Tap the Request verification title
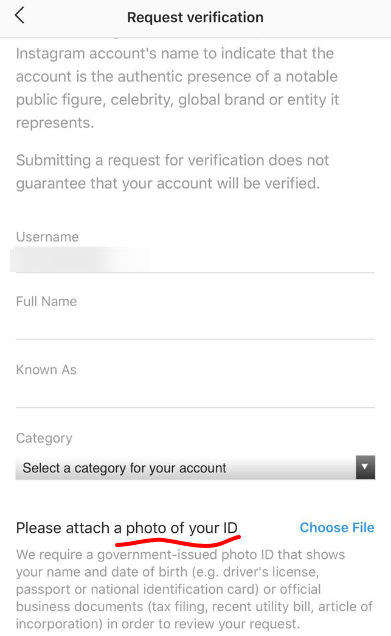Image resolution: width=391 pixels, height=636 pixels. (x=195, y=17)
